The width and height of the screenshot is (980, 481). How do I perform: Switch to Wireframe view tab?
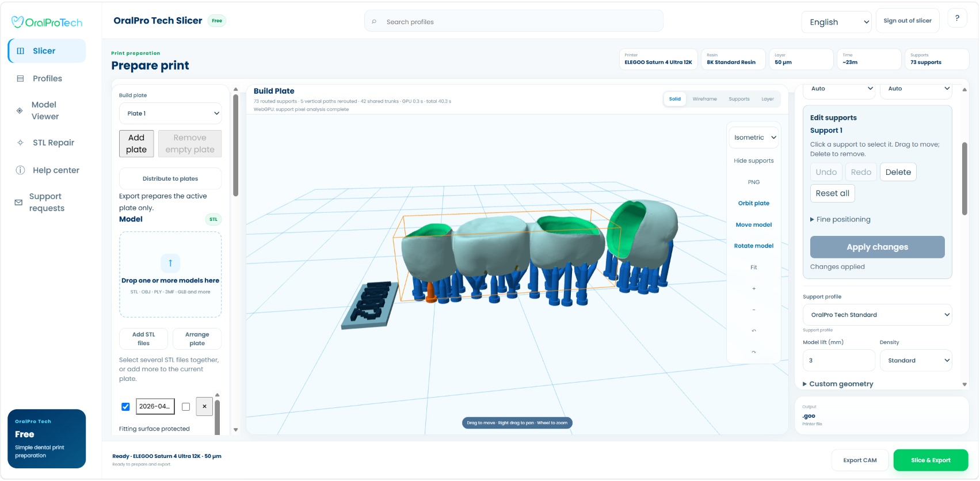pyautogui.click(x=705, y=99)
